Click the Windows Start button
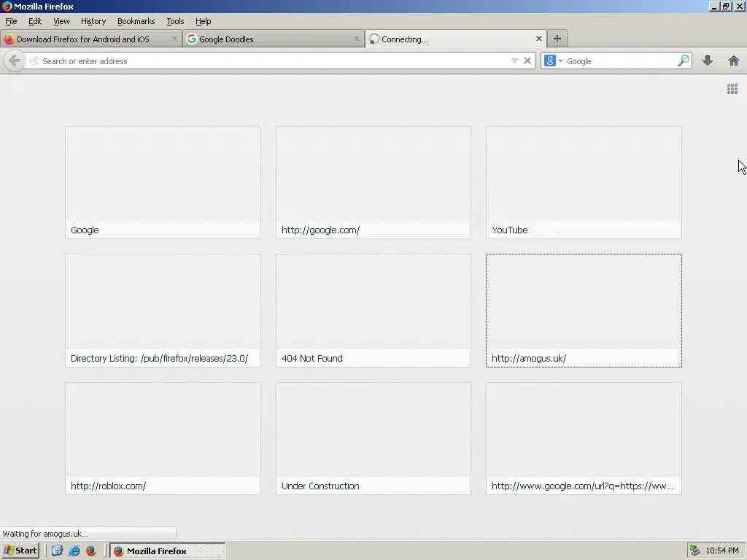Screen dimensions: 747x560 [x=20, y=551]
